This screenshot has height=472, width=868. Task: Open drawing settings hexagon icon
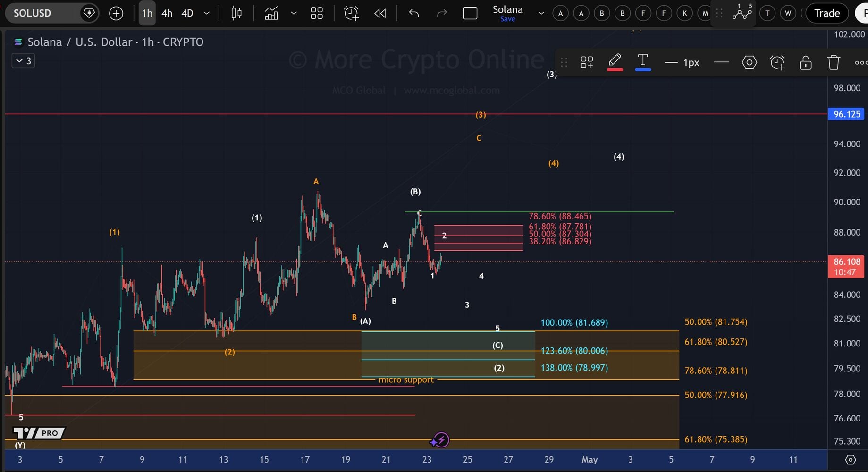pos(749,62)
